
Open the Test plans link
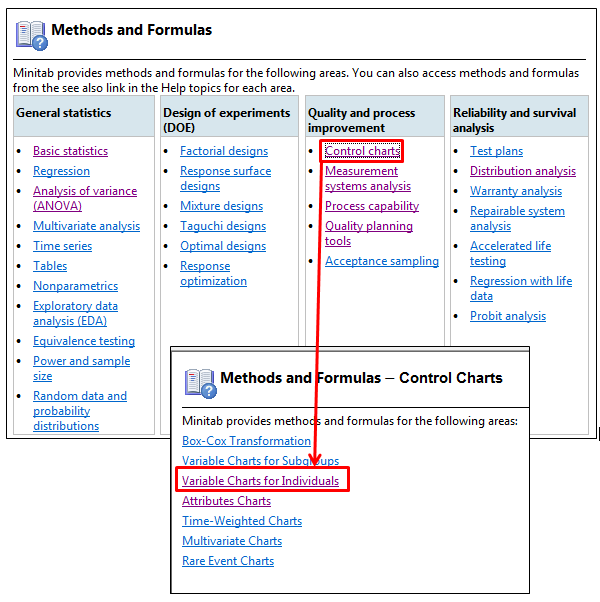click(496, 151)
